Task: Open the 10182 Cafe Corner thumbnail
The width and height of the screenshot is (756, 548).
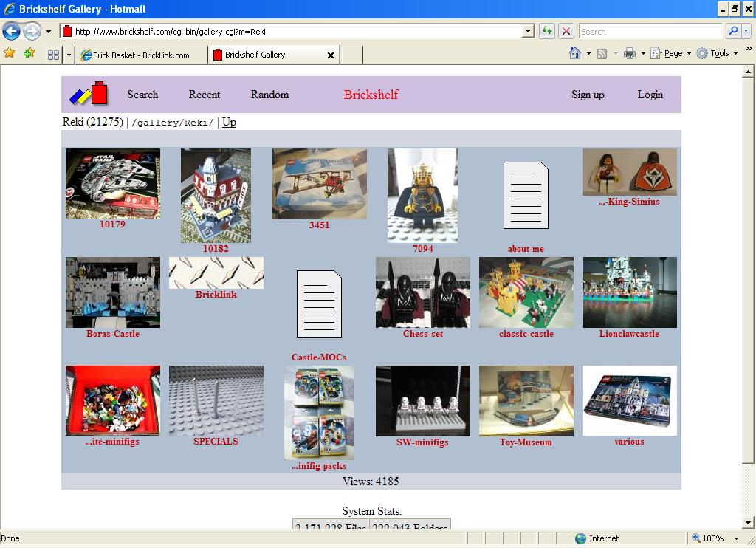Action: point(216,196)
